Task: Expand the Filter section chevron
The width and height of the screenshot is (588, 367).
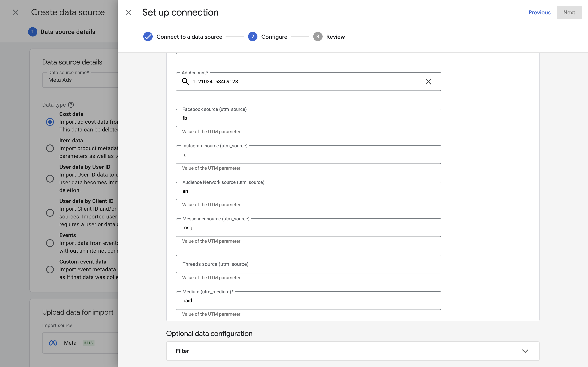Action: point(525,351)
